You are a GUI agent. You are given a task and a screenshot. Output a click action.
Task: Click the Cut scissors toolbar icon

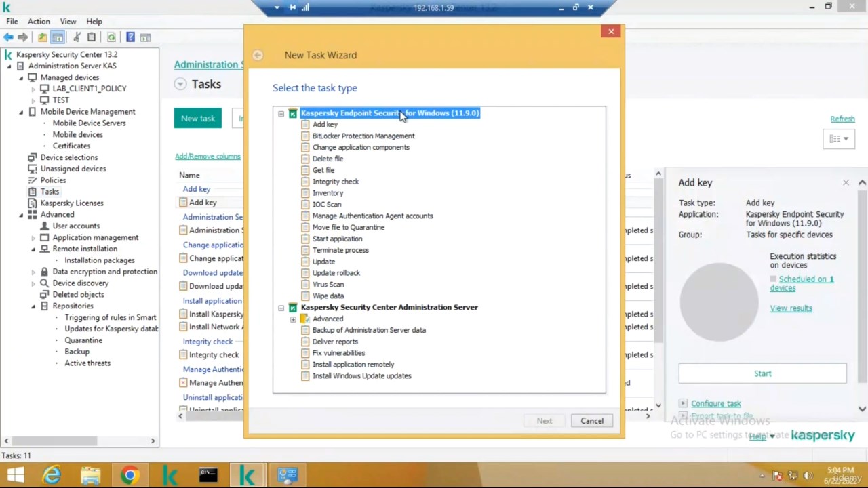tap(77, 37)
